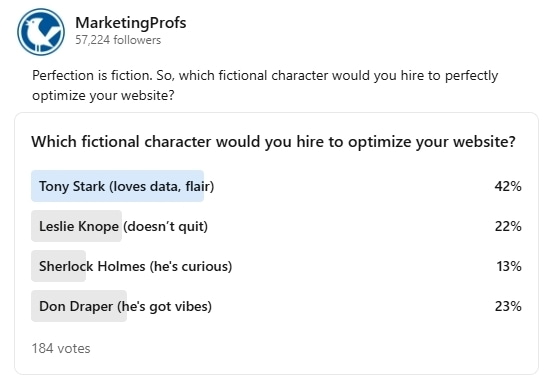This screenshot has width=553, height=387.
Task: Click the 57,224 followers text
Action: click(118, 40)
